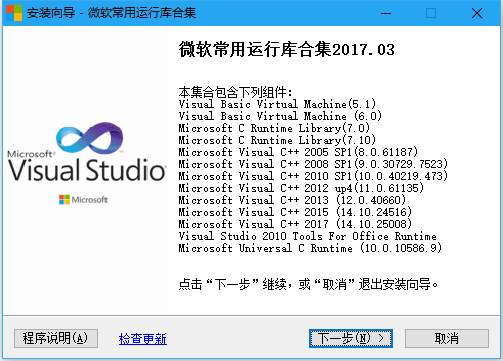Click the disabled maximize button in the title bar
The height and width of the screenshot is (361, 503).
pos(431,13)
